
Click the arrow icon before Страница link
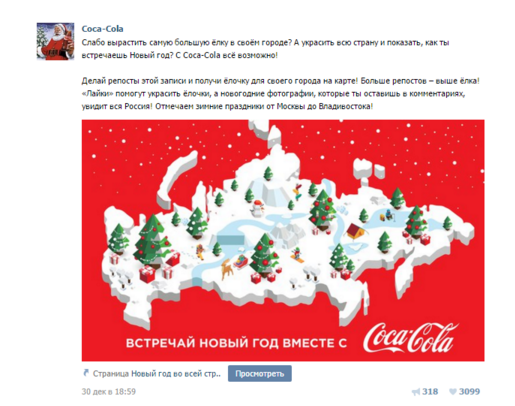(x=86, y=373)
